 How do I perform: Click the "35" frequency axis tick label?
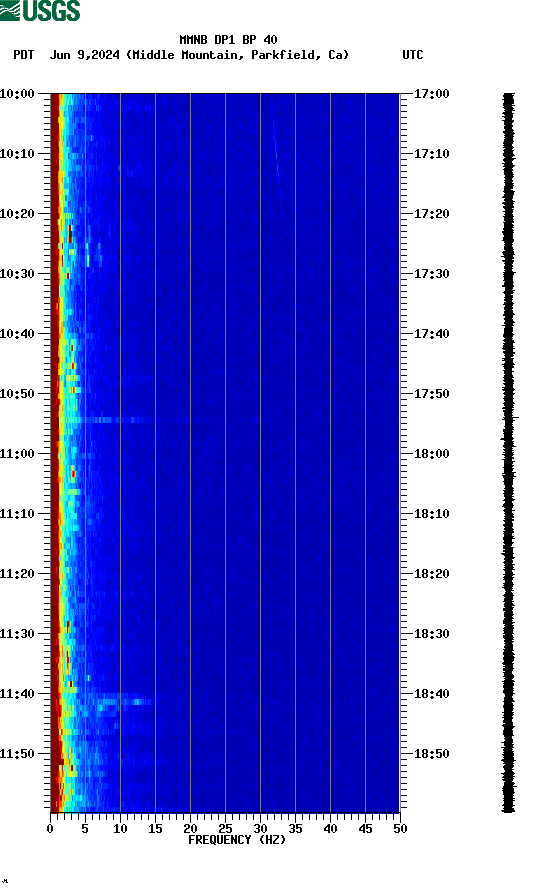(295, 829)
